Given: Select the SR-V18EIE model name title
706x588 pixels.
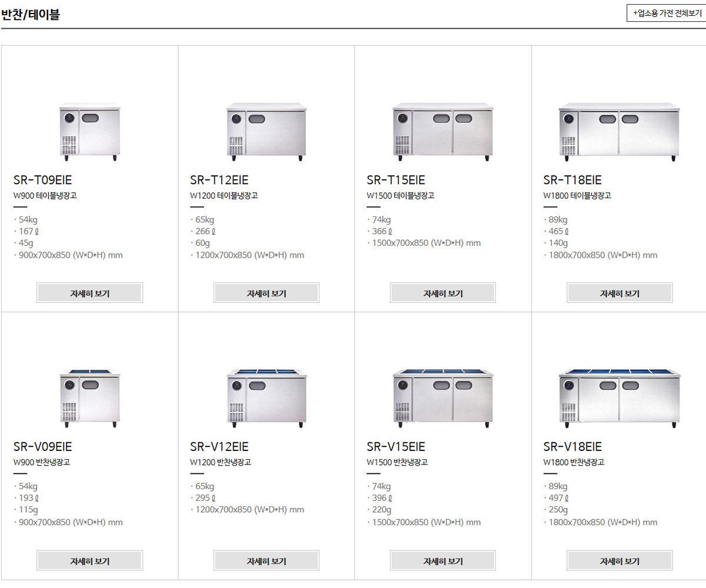Looking at the screenshot, I should (x=572, y=447).
